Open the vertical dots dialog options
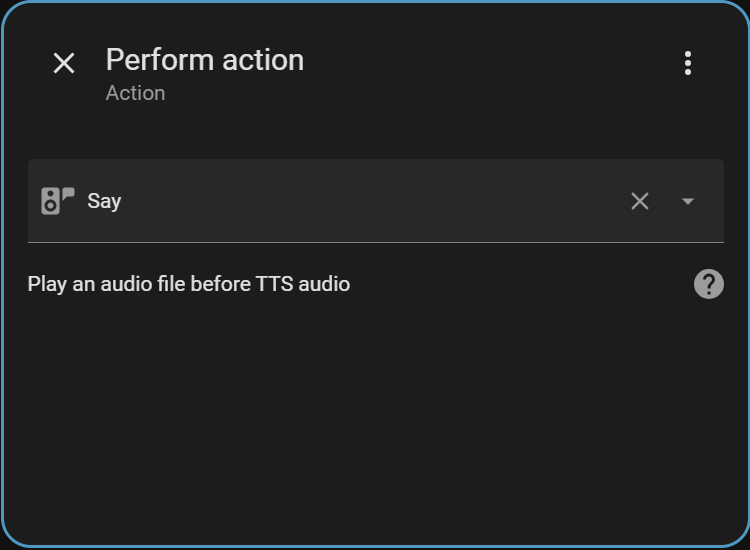 [688, 63]
